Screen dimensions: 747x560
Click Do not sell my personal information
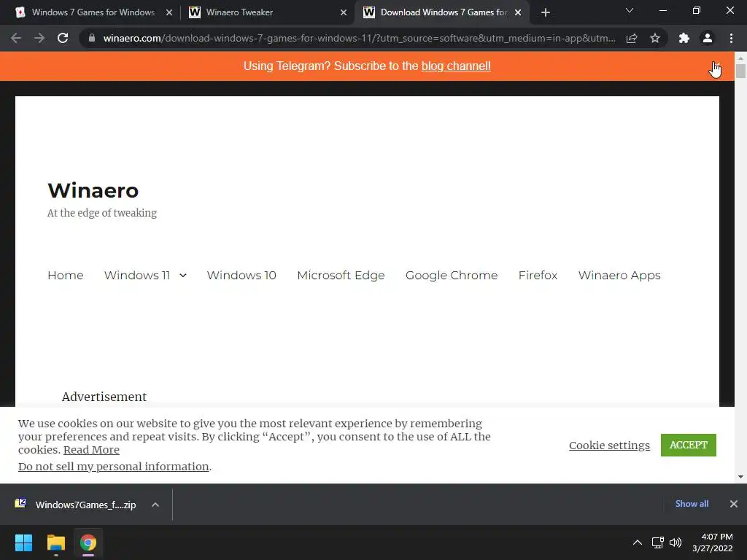tap(113, 467)
